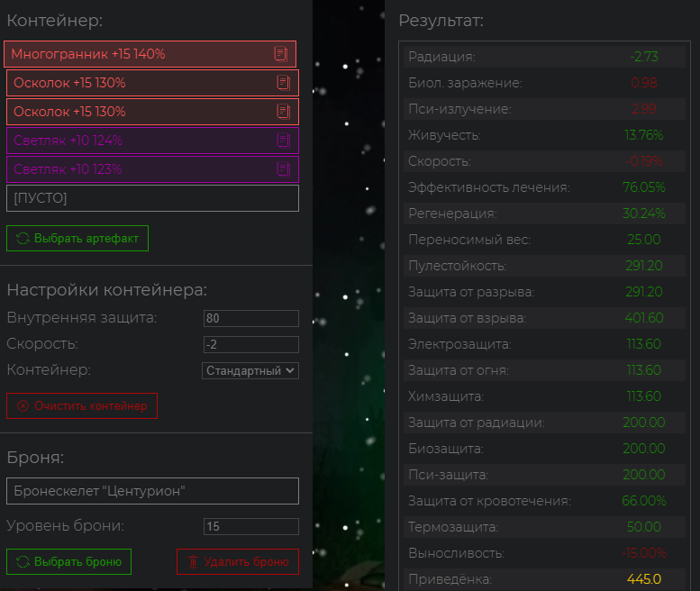Focus the Скорость container setting field
This screenshot has height=591, width=700.
click(250, 344)
